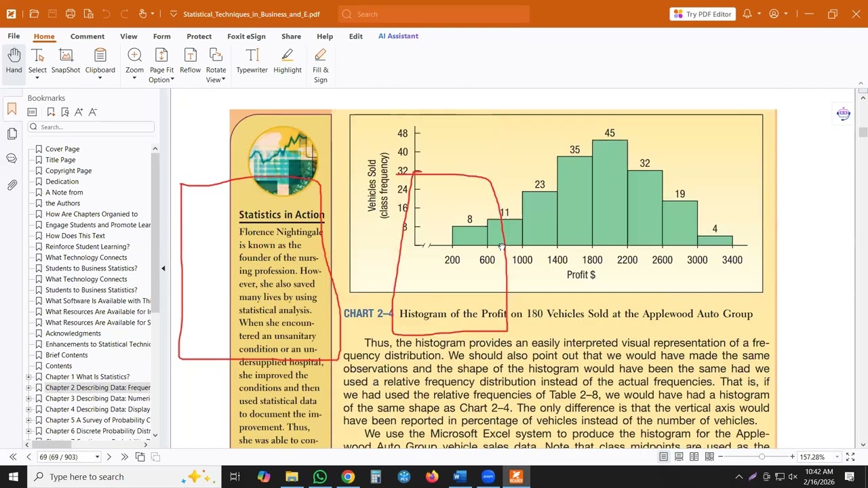Screen dimensions: 868x488
Task: Select continuous page view mode
Action: (x=679, y=457)
